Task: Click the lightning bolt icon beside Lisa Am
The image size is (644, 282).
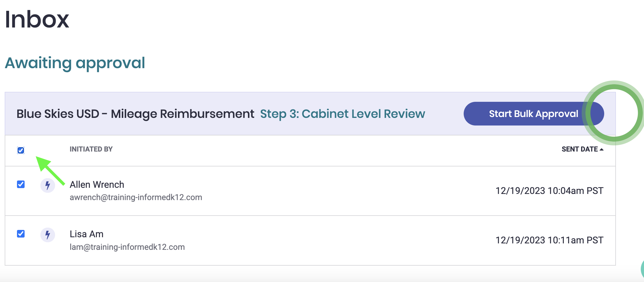Action: pyautogui.click(x=48, y=235)
